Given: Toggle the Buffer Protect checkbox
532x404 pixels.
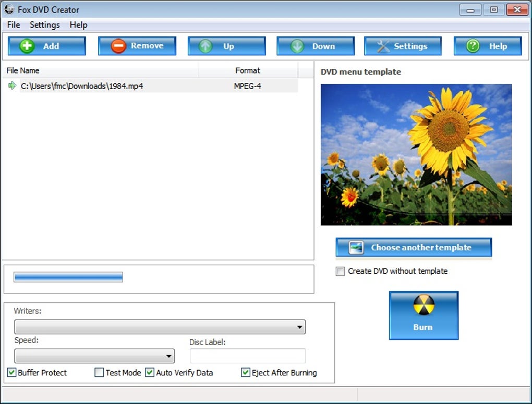Looking at the screenshot, I should 11,372.
